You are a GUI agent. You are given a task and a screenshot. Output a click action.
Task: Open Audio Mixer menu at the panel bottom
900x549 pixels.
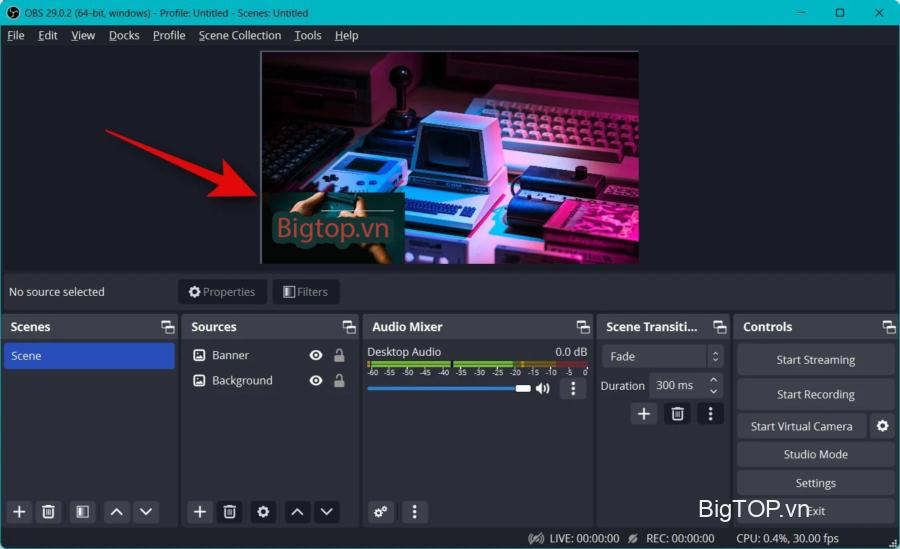coord(414,511)
